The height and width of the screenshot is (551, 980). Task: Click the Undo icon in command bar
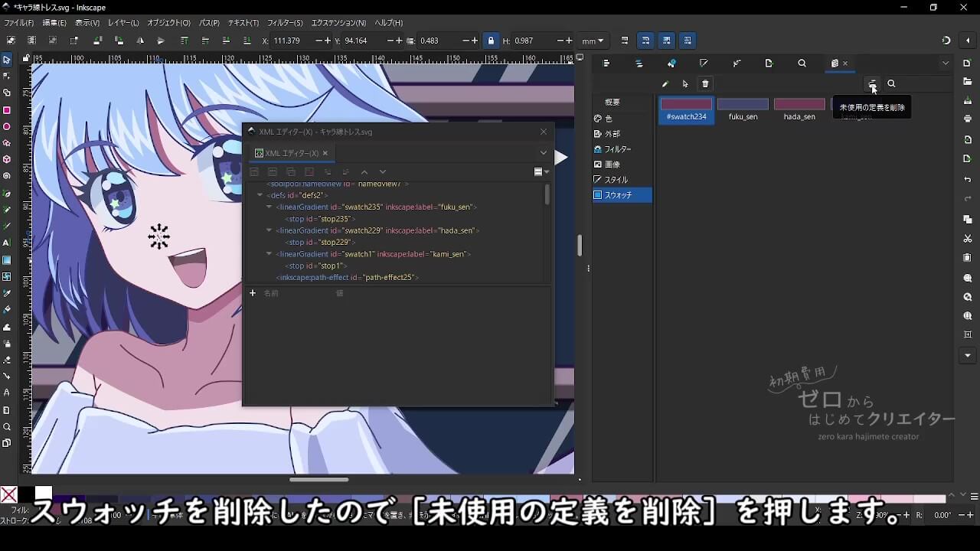click(968, 180)
